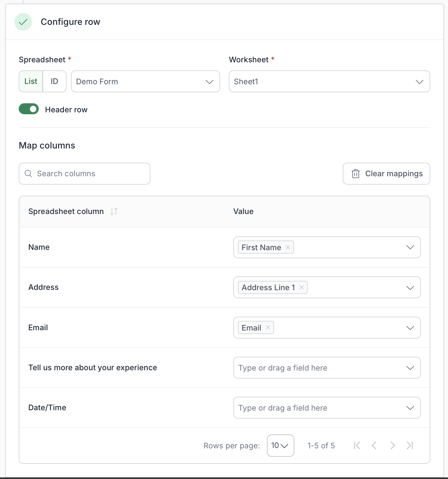
Task: Open the Demo Form spreadsheet dropdown
Action: point(146,81)
